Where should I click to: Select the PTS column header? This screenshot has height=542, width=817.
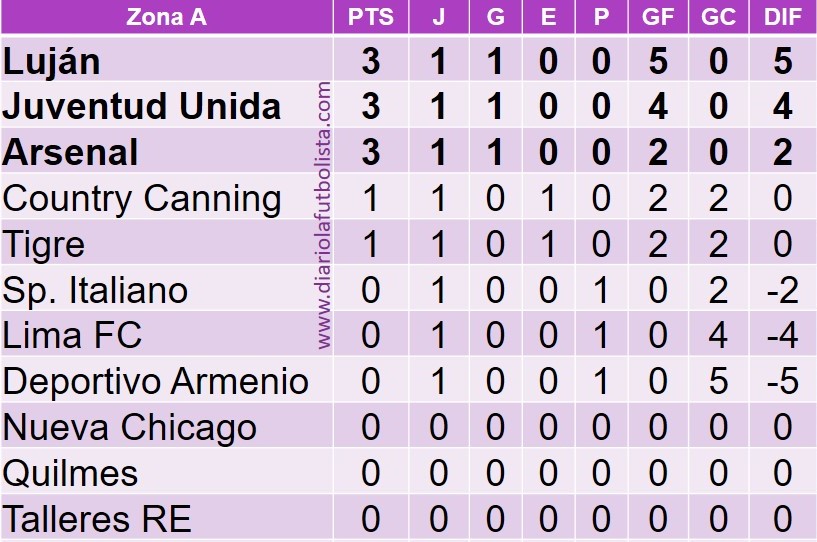pos(371,17)
